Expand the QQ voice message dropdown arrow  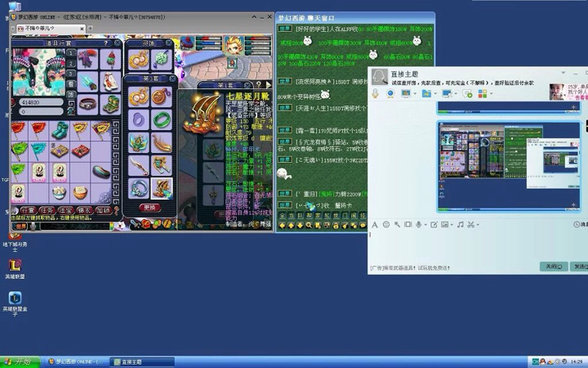[x=425, y=225]
